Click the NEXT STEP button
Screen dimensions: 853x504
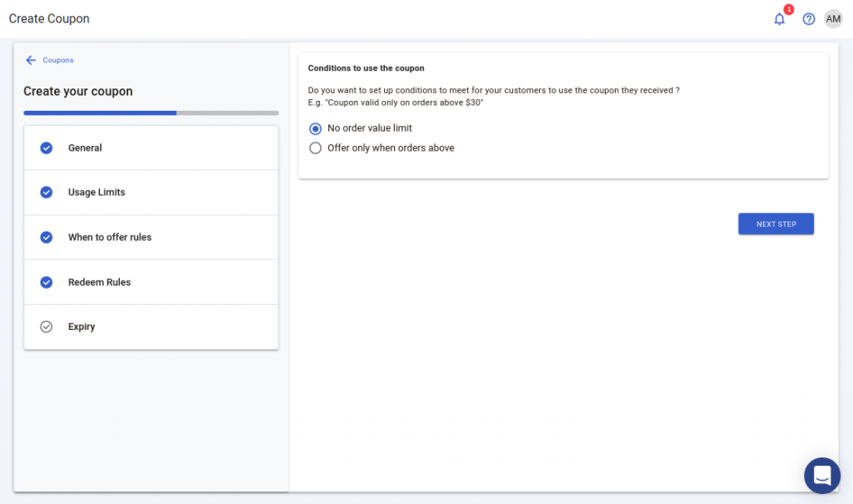(x=776, y=224)
